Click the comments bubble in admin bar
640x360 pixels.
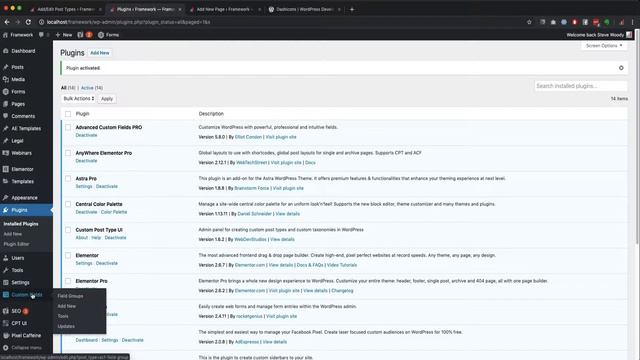41,35
